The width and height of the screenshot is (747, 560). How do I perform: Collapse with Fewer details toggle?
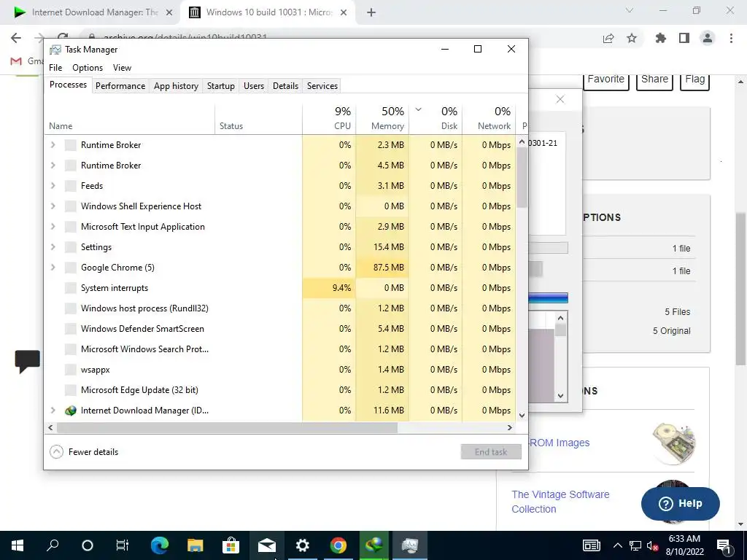pos(85,452)
